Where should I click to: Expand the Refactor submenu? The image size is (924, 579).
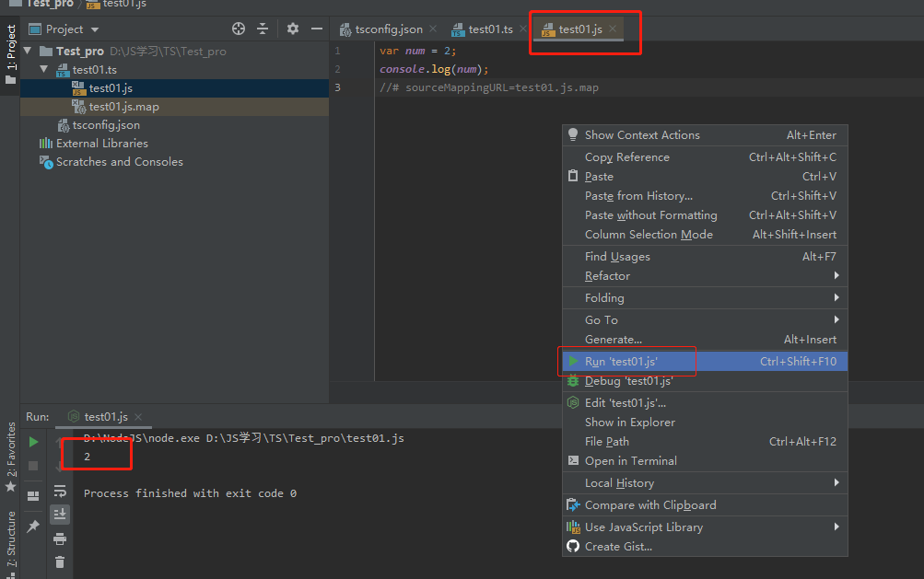pos(705,275)
